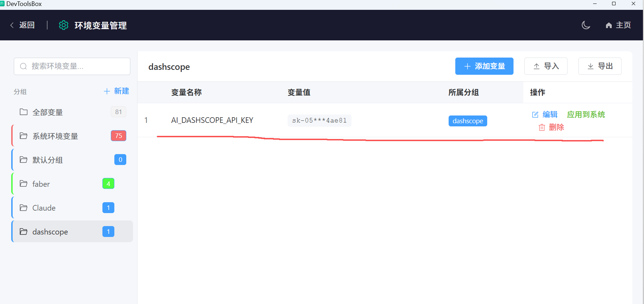Viewport: 644px width, 304px height.
Task: Apply variable to system via 应用到系统
Action: (586, 114)
